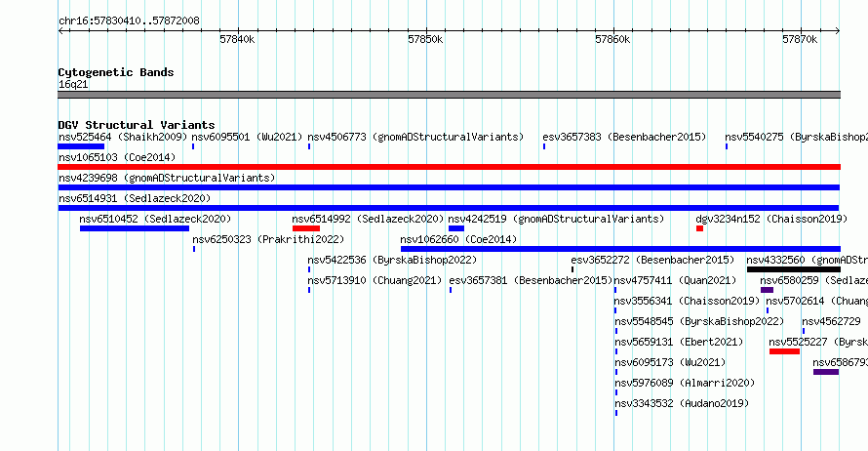Click the red nsv6514992 variant bar
The width and height of the screenshot is (868, 451).
coord(306,228)
